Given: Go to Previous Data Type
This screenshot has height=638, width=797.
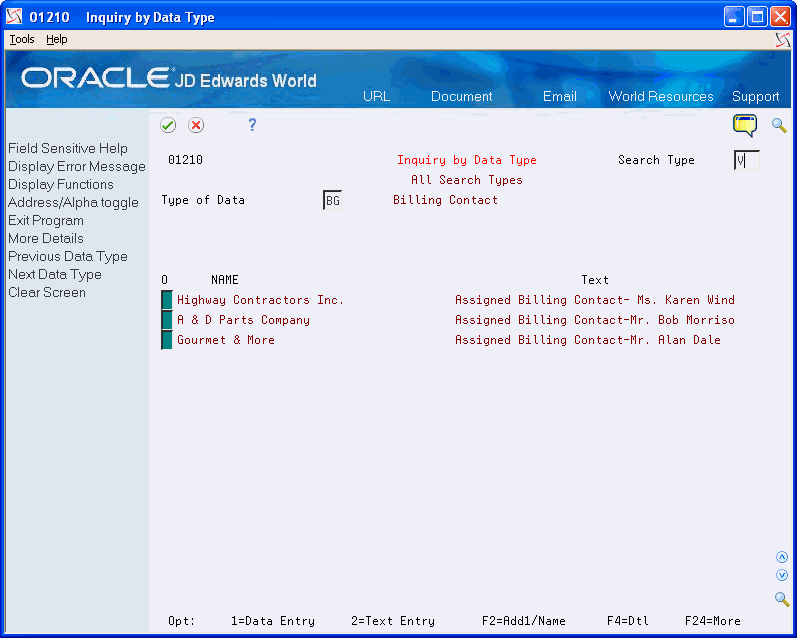Looking at the screenshot, I should tap(68, 257).
